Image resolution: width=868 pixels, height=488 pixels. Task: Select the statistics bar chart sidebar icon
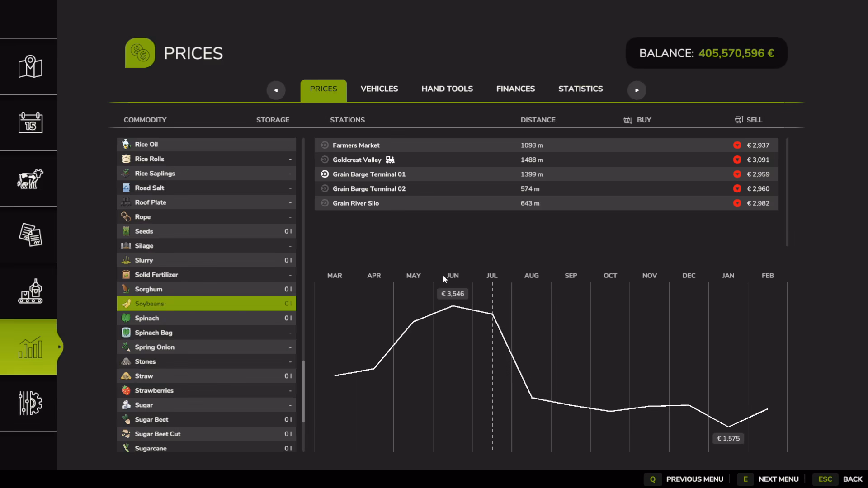(30, 347)
